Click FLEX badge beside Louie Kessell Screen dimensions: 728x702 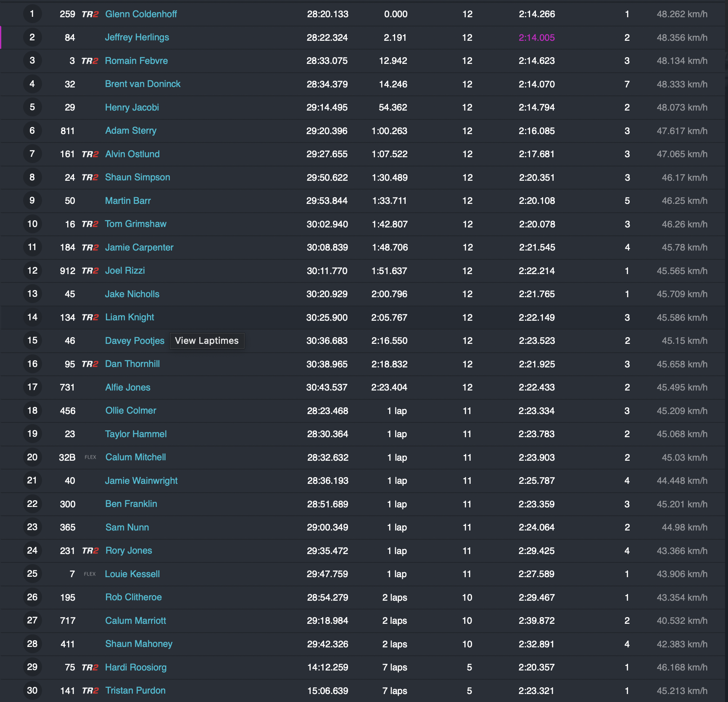click(90, 574)
